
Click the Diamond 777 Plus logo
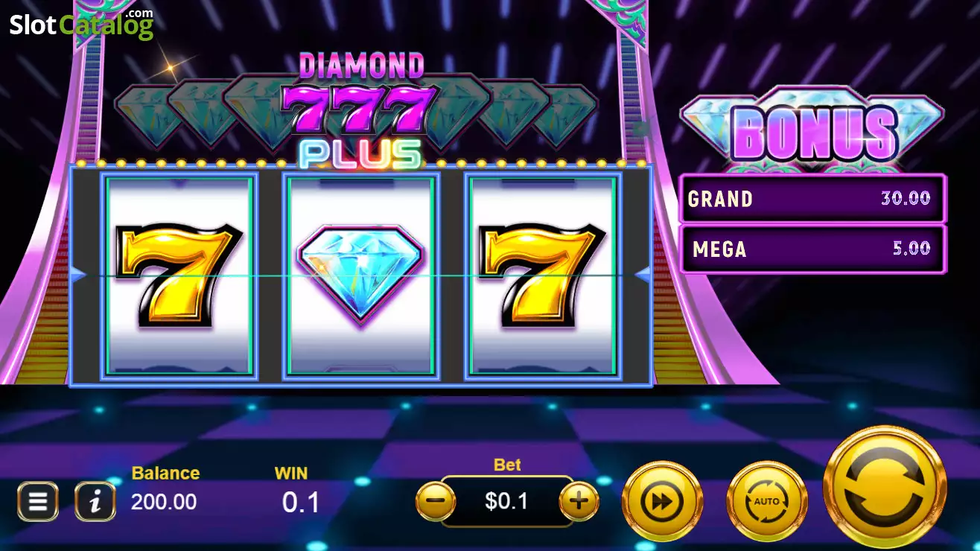point(360,110)
